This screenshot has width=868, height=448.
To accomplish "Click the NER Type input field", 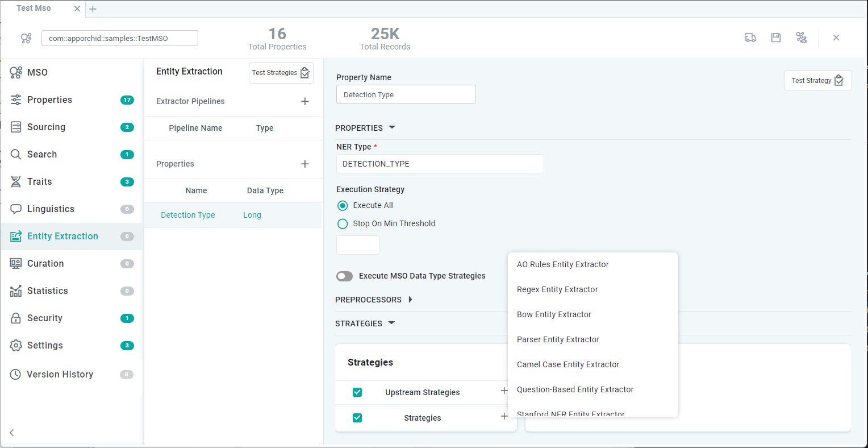I will (x=440, y=164).
